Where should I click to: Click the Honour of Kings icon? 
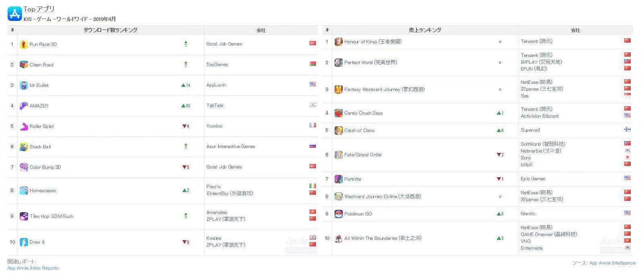pos(339,42)
